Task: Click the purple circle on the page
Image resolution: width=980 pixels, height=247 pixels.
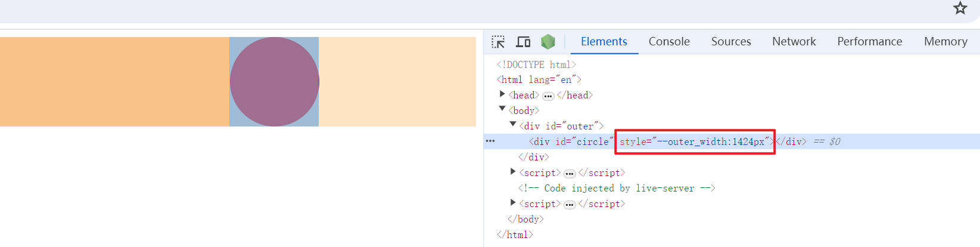Action: point(274,82)
